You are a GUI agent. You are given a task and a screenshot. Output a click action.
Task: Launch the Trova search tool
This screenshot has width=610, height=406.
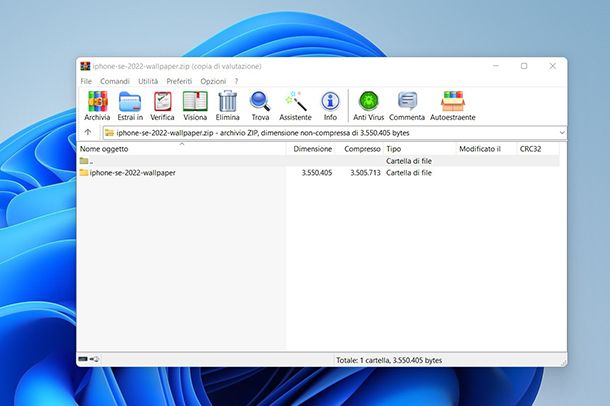coord(260,105)
